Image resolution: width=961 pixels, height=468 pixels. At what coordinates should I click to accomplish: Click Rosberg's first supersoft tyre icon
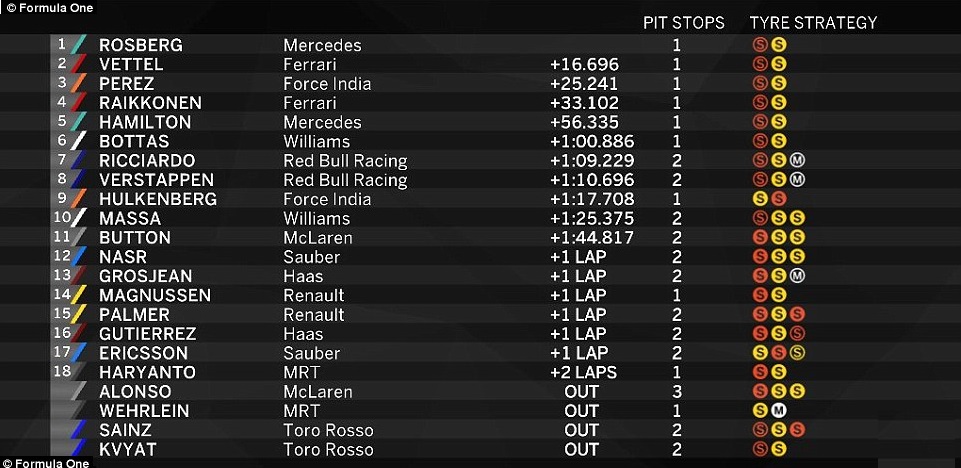pos(760,45)
